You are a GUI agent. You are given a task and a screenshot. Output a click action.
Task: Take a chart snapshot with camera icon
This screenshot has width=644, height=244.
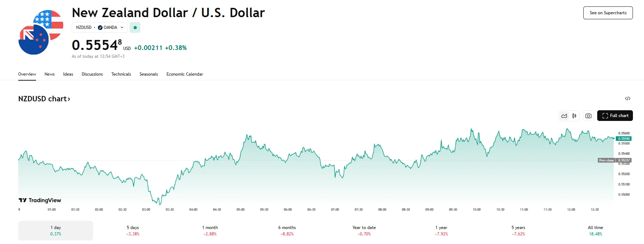click(588, 116)
